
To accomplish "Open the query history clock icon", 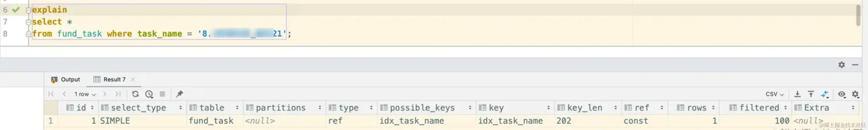I will pos(149,94).
